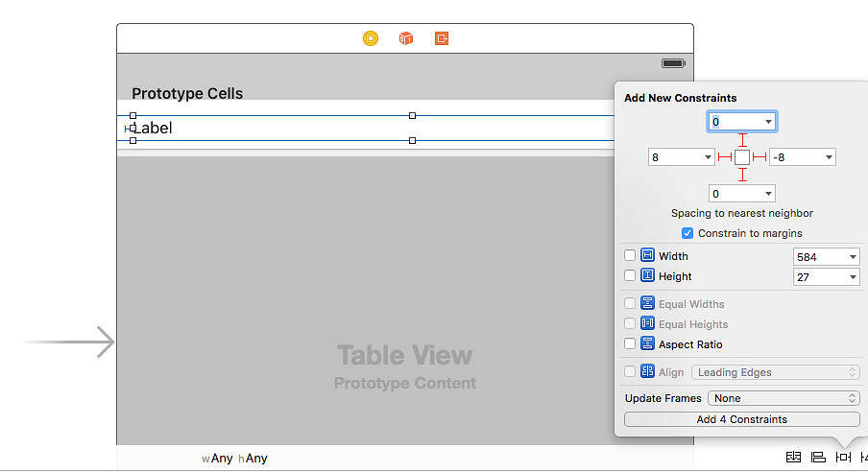The image size is (868, 472).
Task: Toggle the left red constraint strut
Action: coord(725,157)
